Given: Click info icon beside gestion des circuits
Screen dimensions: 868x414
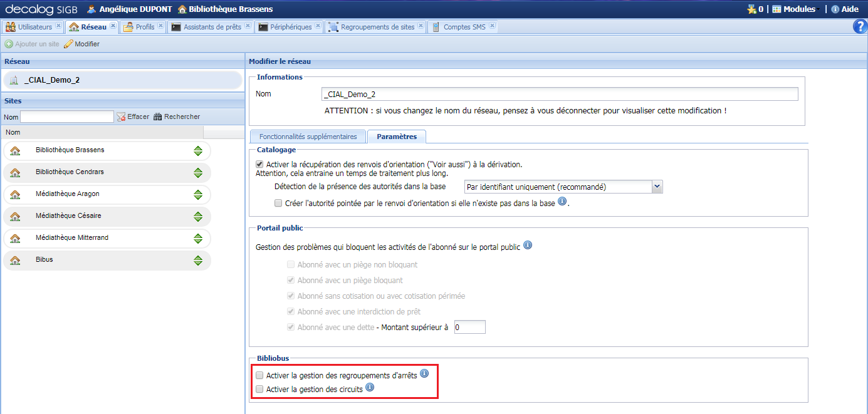Looking at the screenshot, I should [370, 388].
